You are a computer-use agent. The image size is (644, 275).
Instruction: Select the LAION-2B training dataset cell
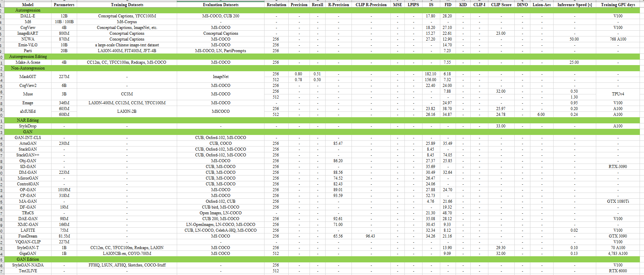click(x=127, y=111)
